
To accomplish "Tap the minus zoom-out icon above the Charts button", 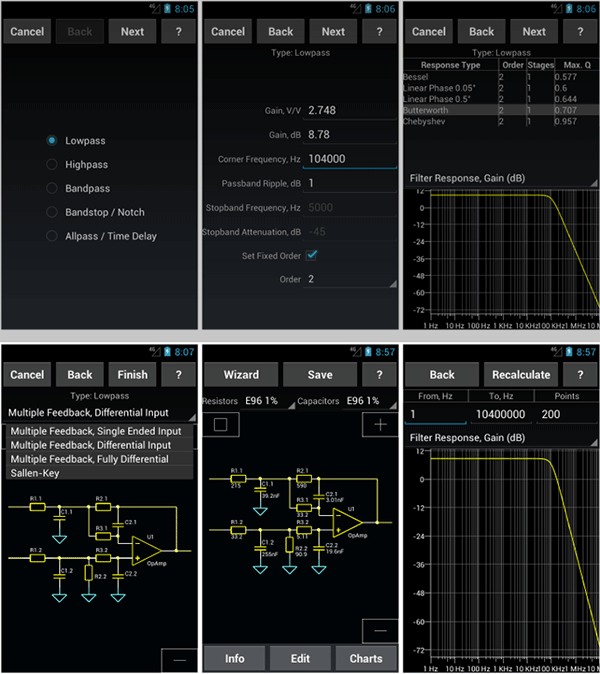I will click(x=380, y=631).
